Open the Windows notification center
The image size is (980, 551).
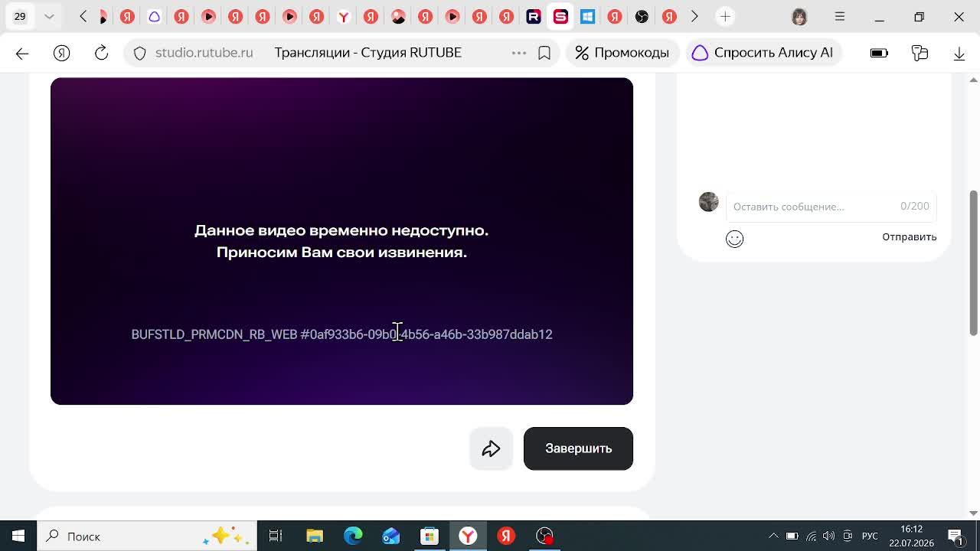(955, 536)
